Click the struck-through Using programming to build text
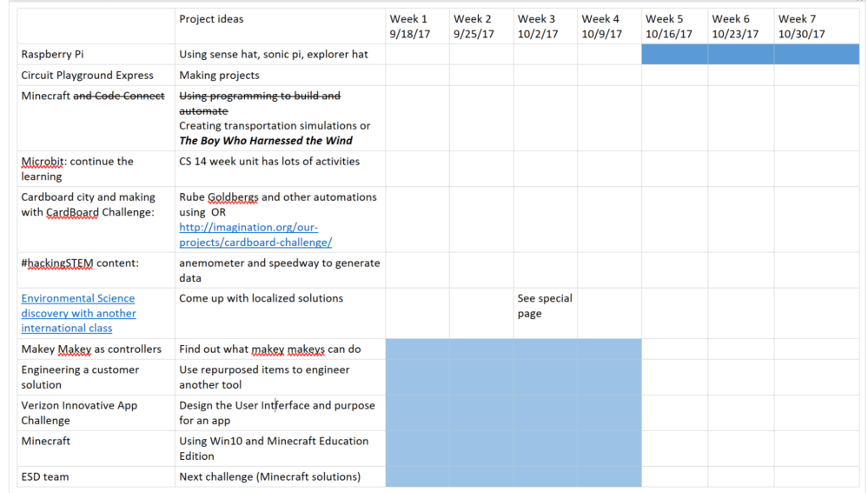868x493 pixels. [x=259, y=97]
